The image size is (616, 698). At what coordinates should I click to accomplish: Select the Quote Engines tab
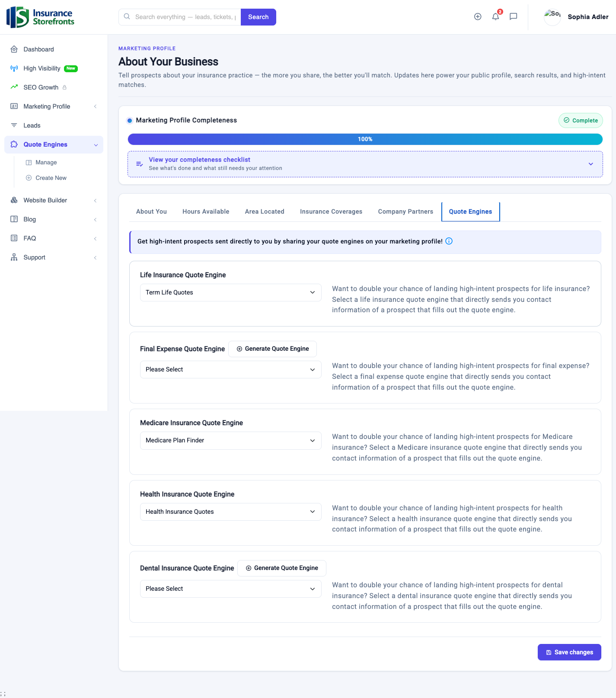click(470, 211)
